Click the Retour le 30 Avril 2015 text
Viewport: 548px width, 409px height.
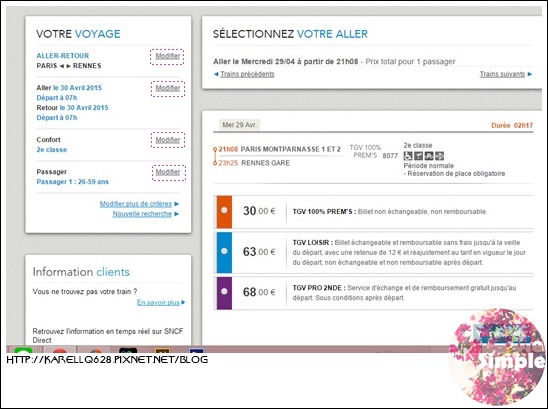[x=72, y=108]
